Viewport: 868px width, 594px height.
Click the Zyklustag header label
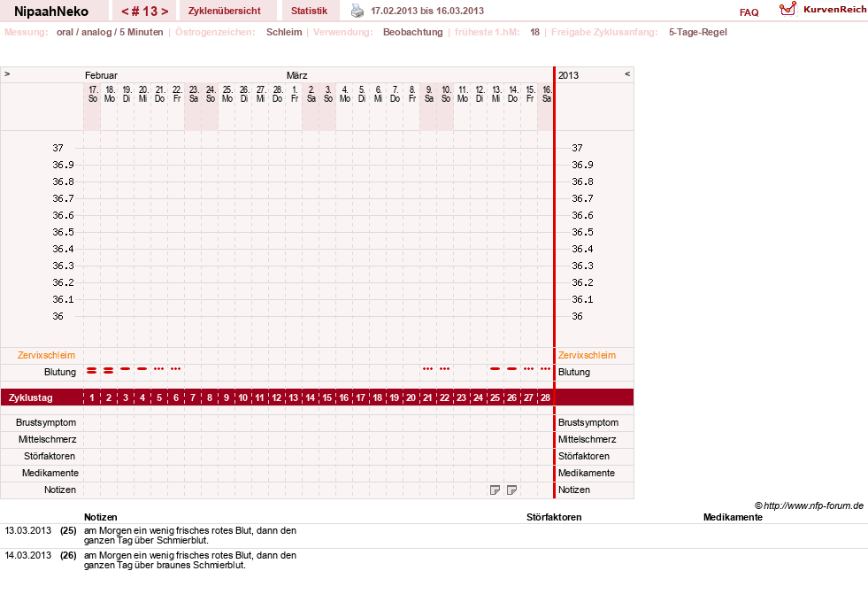[30, 397]
